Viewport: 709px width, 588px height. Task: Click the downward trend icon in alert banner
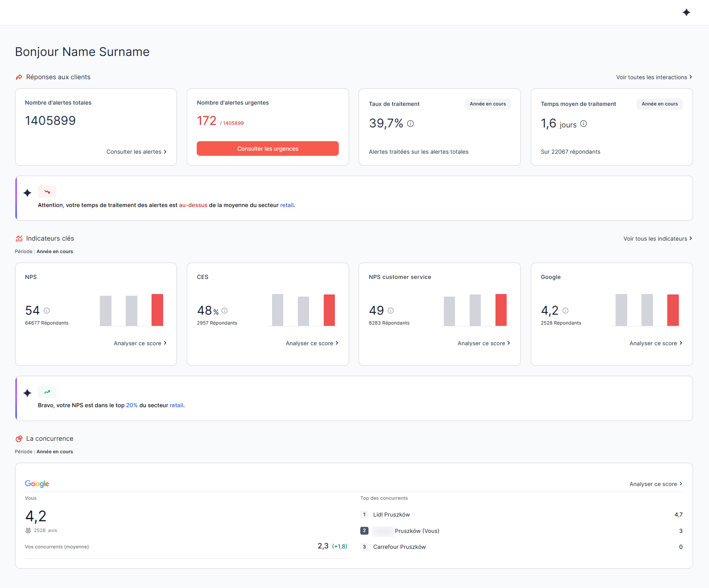47,192
